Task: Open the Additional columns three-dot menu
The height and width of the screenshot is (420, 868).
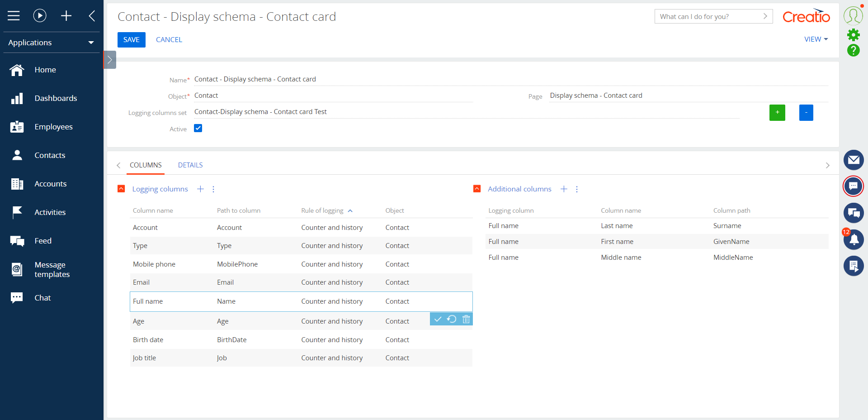Action: pos(576,189)
